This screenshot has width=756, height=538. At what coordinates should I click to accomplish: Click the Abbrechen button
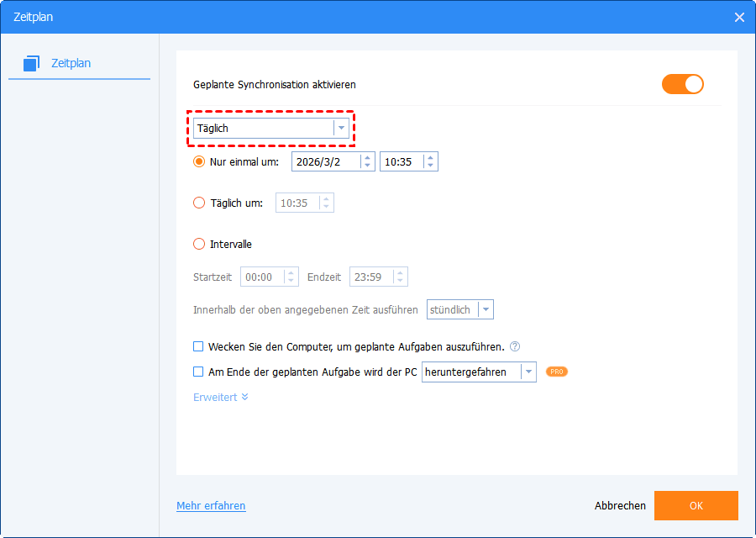coord(620,505)
